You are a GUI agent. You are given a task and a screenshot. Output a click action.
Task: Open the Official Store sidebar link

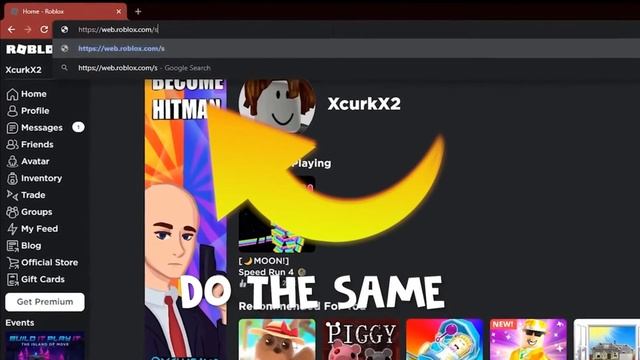pyautogui.click(x=50, y=262)
